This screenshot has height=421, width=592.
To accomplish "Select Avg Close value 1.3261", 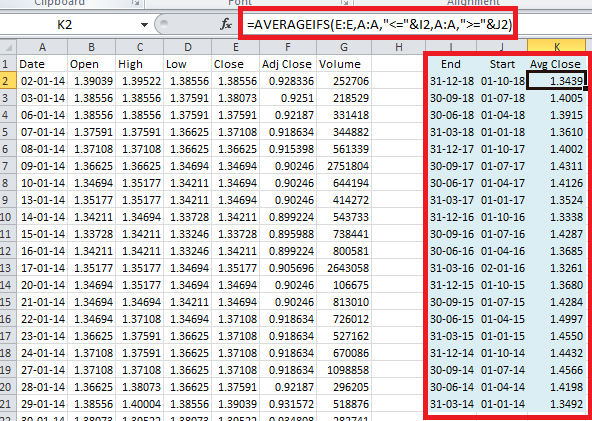I will (556, 268).
